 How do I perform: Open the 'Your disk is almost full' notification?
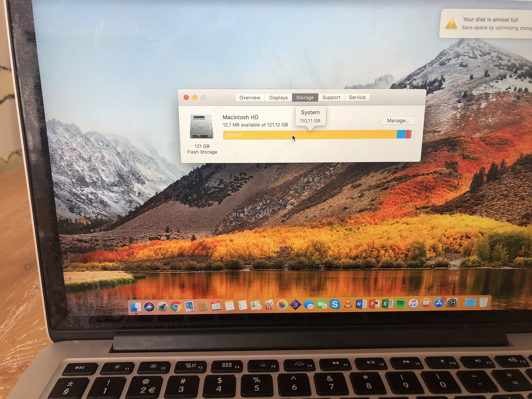(486, 24)
